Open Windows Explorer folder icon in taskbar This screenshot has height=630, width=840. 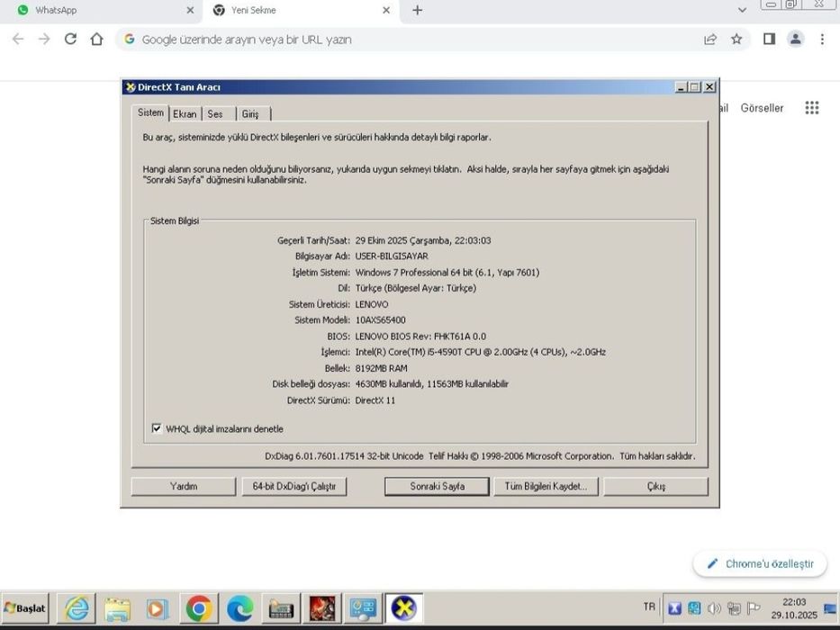(117, 608)
